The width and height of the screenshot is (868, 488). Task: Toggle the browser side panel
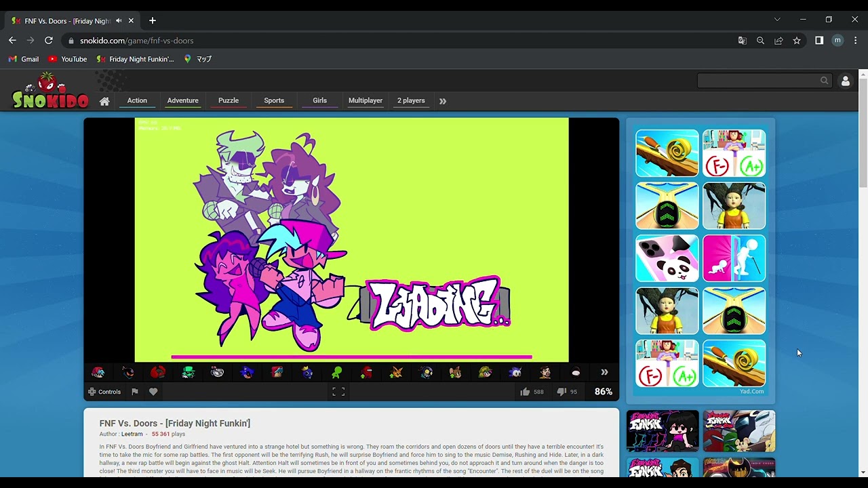(819, 41)
